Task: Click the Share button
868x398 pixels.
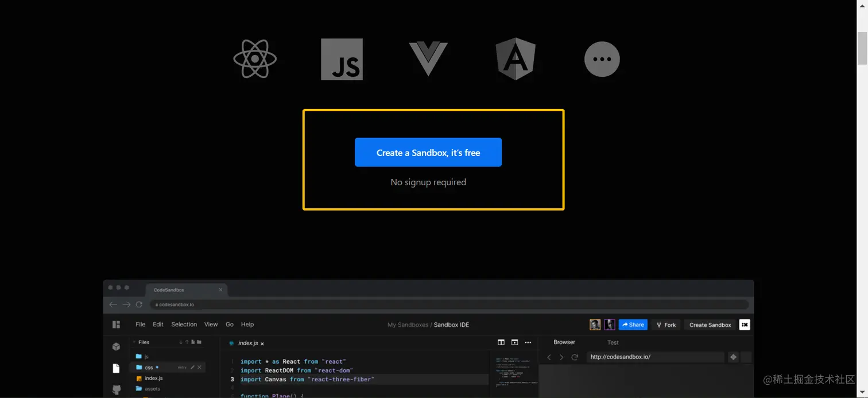Action: [633, 325]
